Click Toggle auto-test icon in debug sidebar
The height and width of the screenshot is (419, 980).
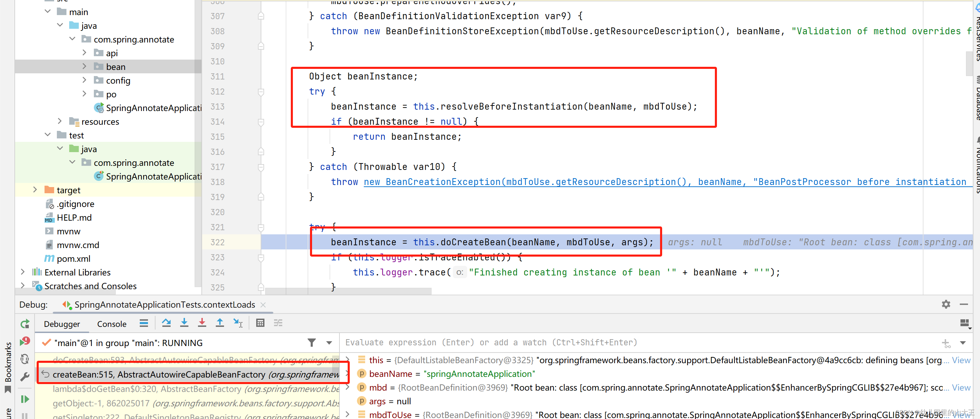tap(25, 359)
